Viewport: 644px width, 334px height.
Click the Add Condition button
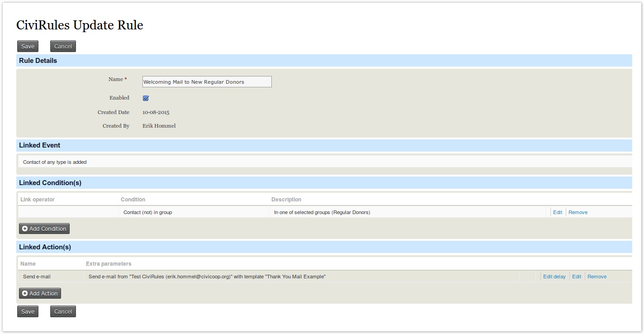pos(44,229)
